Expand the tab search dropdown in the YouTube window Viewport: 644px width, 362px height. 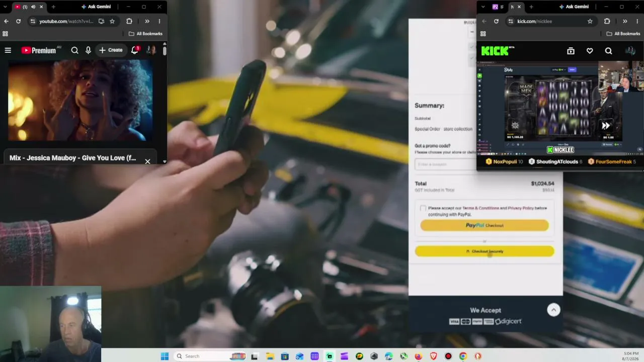point(5,7)
